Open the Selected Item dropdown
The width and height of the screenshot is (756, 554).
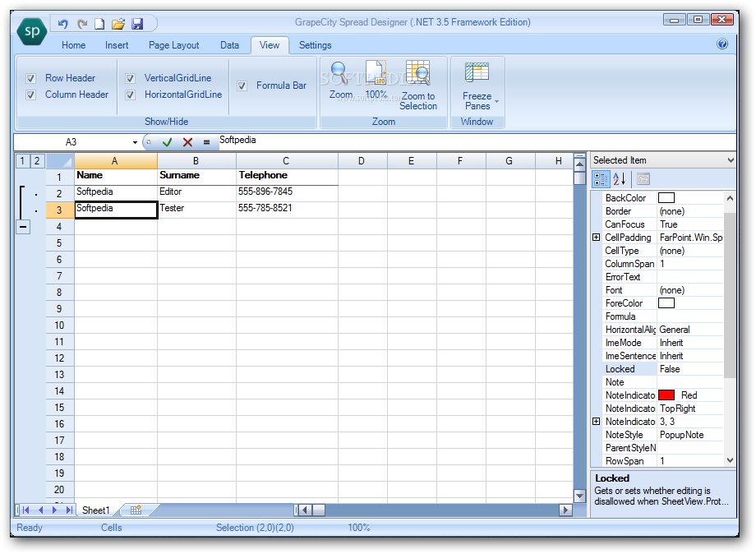point(730,160)
